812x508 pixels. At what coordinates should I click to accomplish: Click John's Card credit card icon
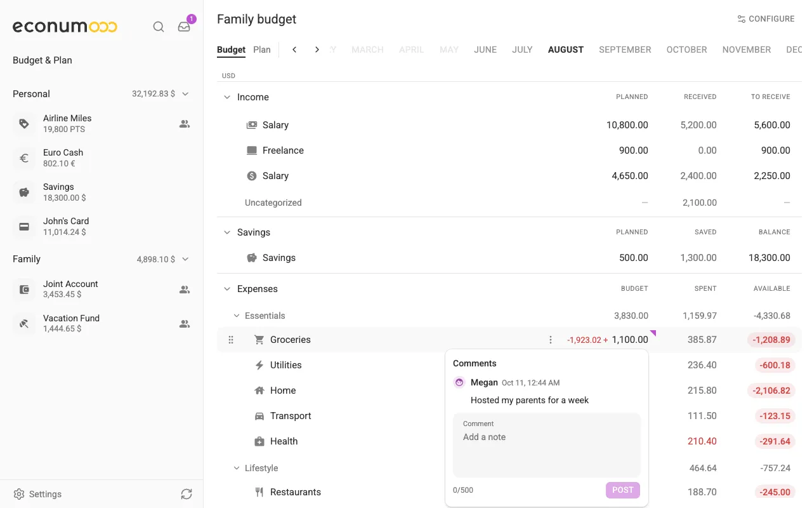24,227
